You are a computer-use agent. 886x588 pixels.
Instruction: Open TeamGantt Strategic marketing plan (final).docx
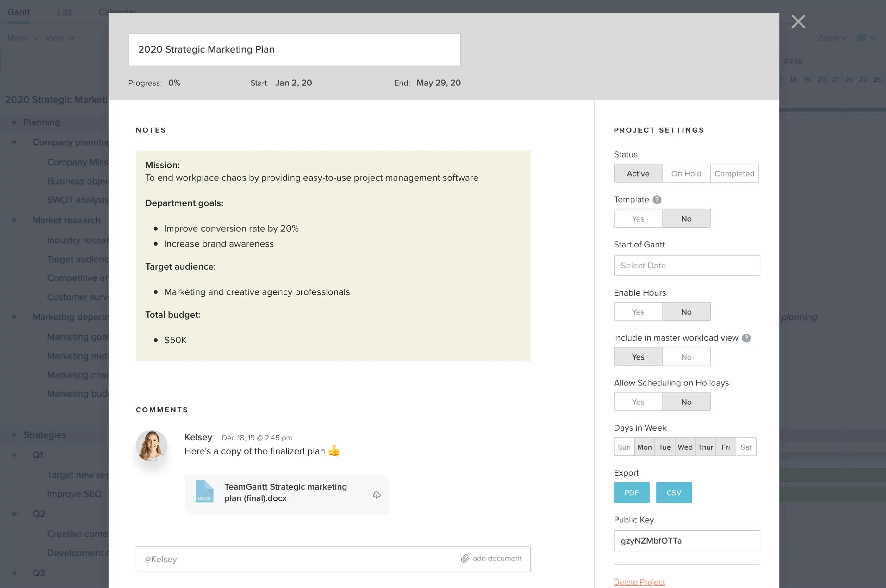coord(287,494)
